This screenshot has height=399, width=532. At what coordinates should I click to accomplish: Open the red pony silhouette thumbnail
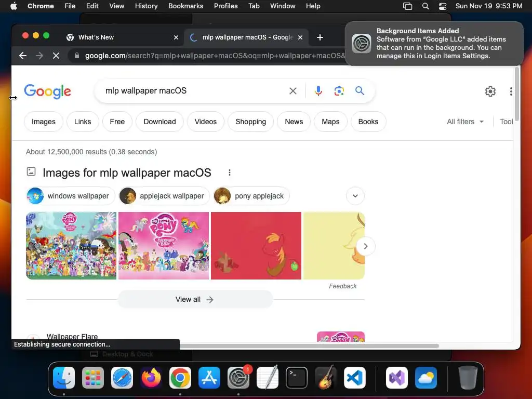[256, 246]
